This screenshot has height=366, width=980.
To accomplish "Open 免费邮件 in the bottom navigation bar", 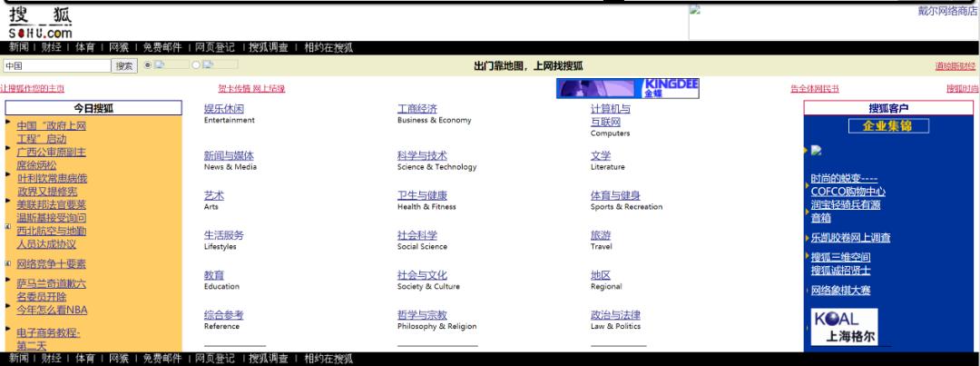I will pos(162,359).
